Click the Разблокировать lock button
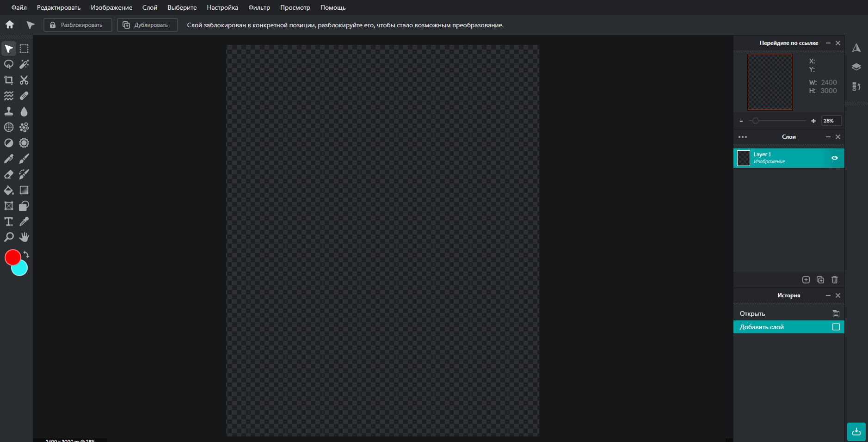The height and width of the screenshot is (442, 868). coord(78,25)
